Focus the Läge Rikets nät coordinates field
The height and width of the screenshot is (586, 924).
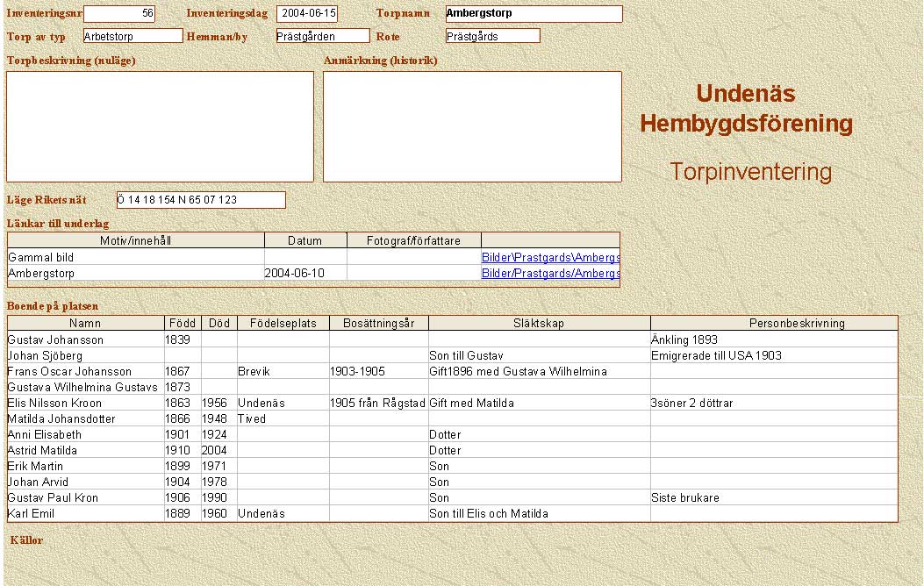point(201,200)
